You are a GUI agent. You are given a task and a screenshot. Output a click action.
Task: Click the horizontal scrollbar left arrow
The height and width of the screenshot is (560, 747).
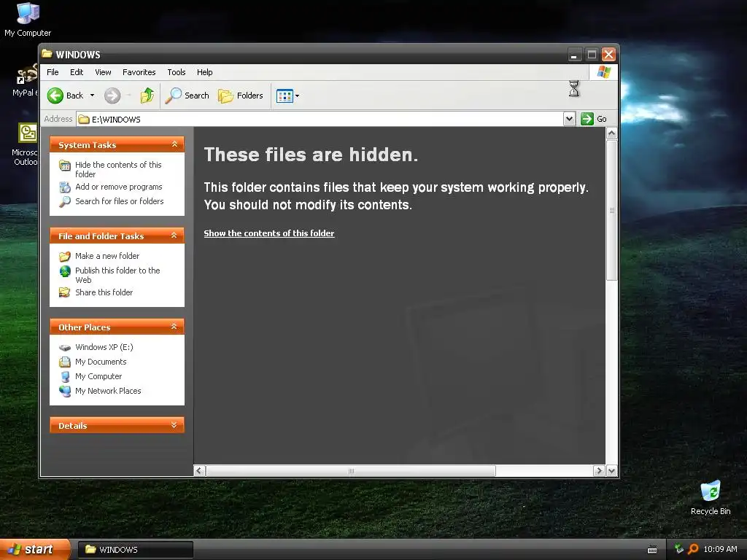(x=200, y=471)
